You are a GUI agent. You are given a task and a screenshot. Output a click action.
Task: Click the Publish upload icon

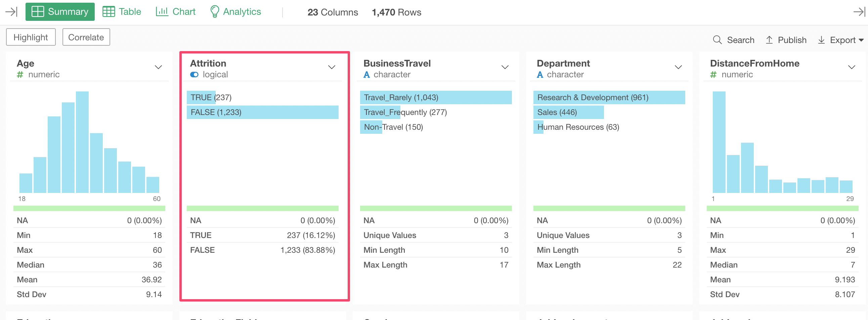coord(769,40)
